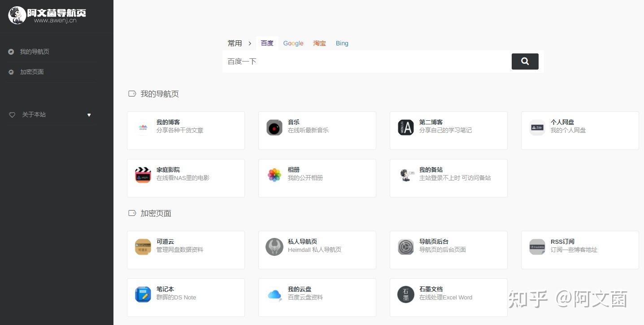Click the RSS订阅 title link

tap(562, 242)
